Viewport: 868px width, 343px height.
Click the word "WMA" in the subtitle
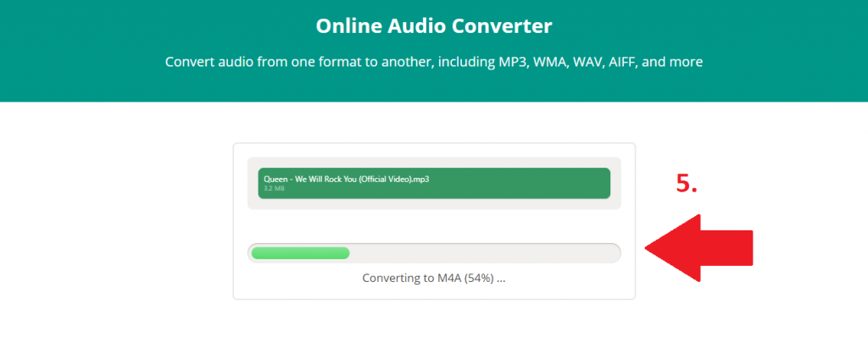[548, 63]
